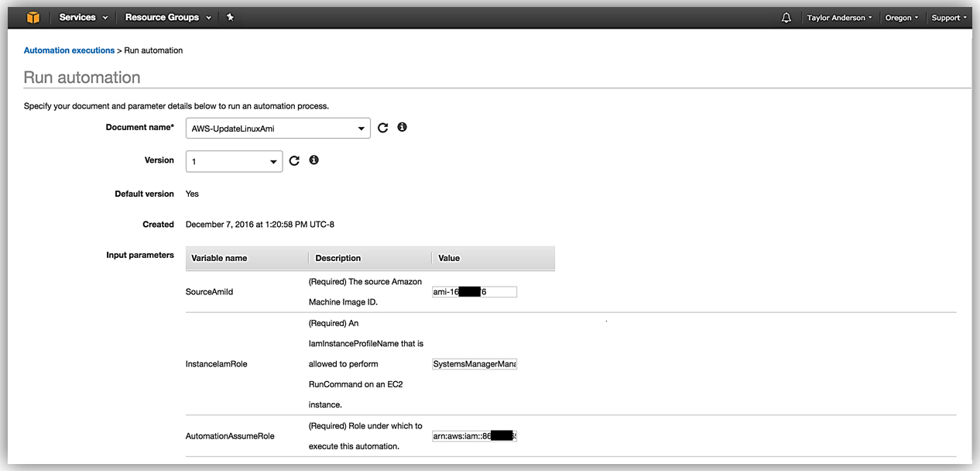
Task: Open the Version dropdown
Action: click(234, 161)
